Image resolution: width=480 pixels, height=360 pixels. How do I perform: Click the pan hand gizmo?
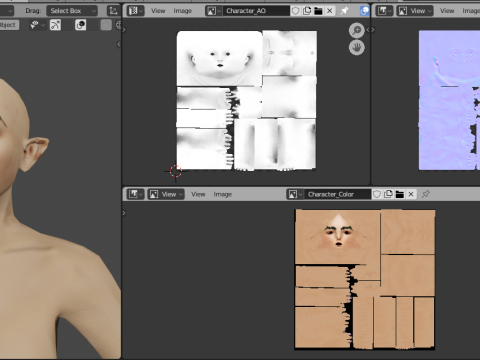point(356,48)
